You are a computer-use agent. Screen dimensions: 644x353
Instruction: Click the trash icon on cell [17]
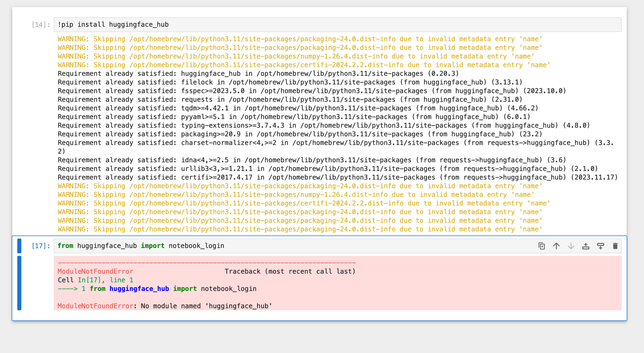pyautogui.click(x=615, y=246)
